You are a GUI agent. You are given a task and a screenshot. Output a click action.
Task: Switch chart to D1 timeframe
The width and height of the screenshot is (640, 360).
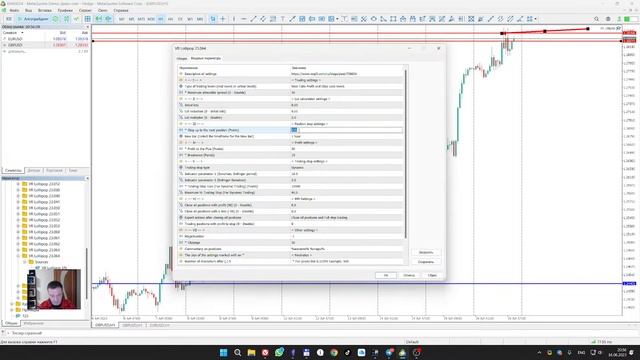[180, 19]
